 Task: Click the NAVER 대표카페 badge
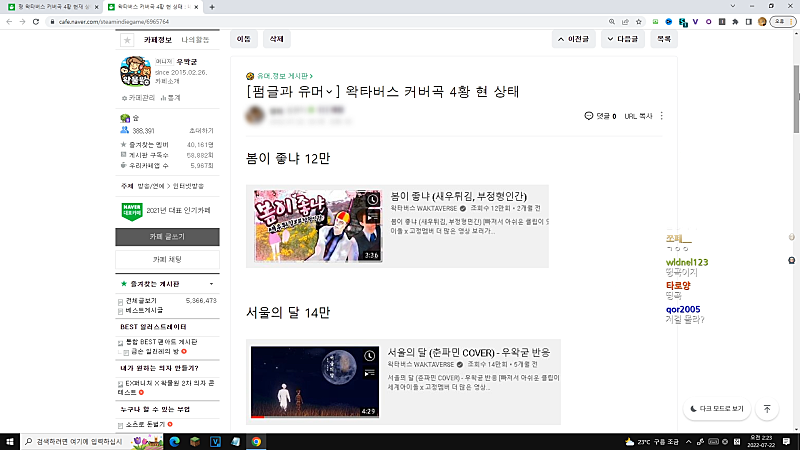132,211
